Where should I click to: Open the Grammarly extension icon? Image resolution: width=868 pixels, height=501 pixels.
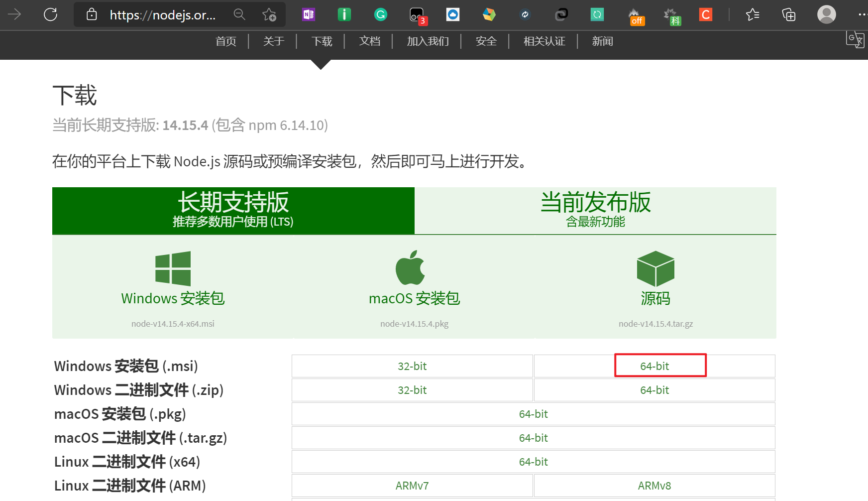381,14
